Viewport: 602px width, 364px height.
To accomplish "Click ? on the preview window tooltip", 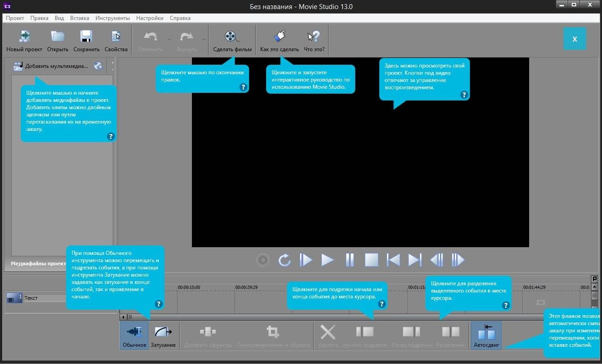I will pyautogui.click(x=464, y=95).
